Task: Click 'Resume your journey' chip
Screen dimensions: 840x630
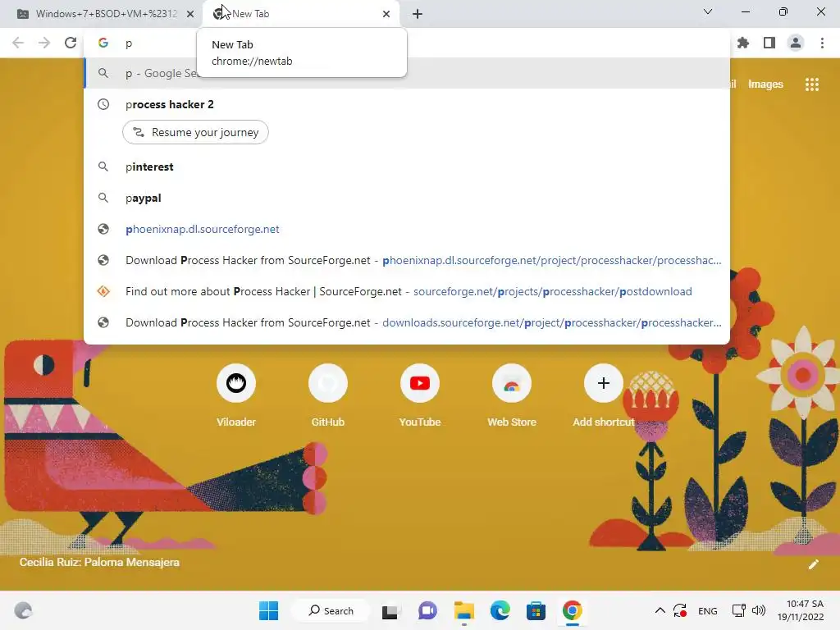Action: [x=195, y=132]
